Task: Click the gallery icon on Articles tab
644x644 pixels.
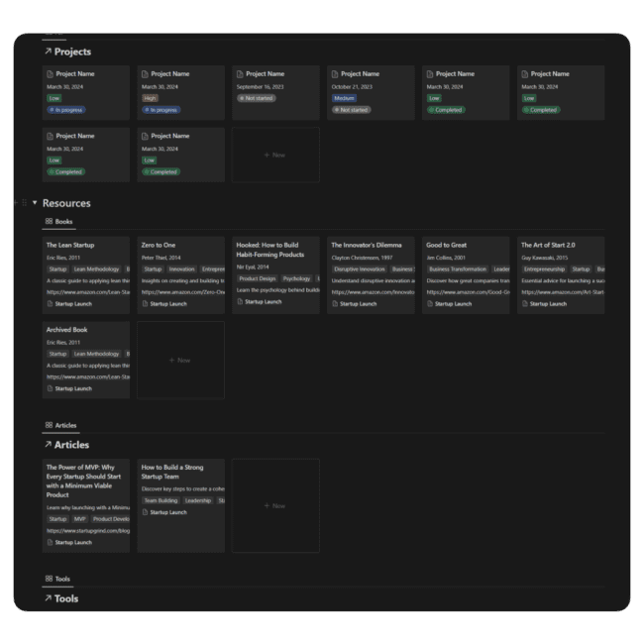Action: [x=49, y=425]
